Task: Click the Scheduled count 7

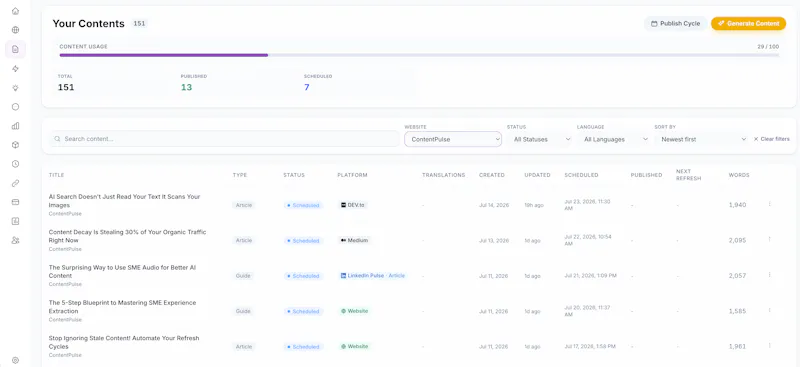Action: (307, 87)
